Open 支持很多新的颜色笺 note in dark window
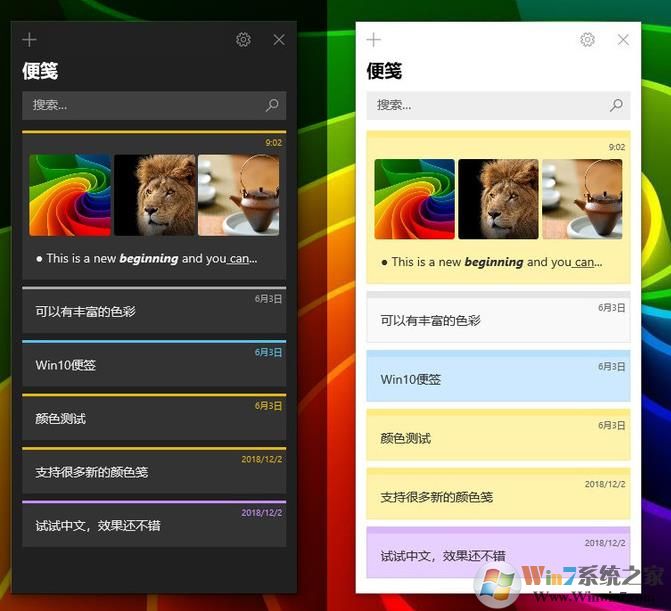 [154, 470]
